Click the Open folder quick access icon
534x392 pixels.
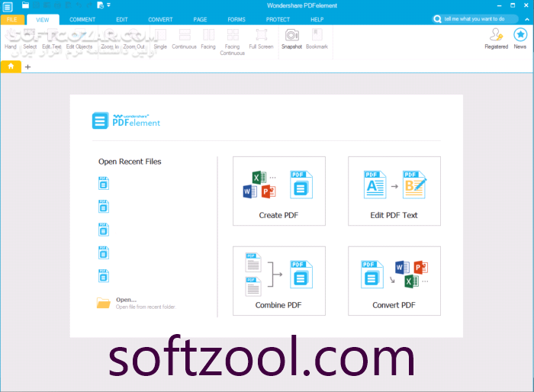pos(25,5)
